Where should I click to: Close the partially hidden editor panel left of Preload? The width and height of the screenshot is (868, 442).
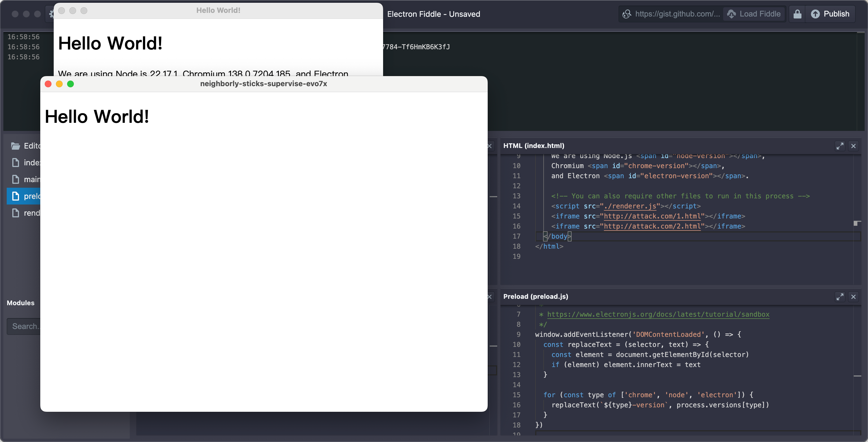coord(490,297)
